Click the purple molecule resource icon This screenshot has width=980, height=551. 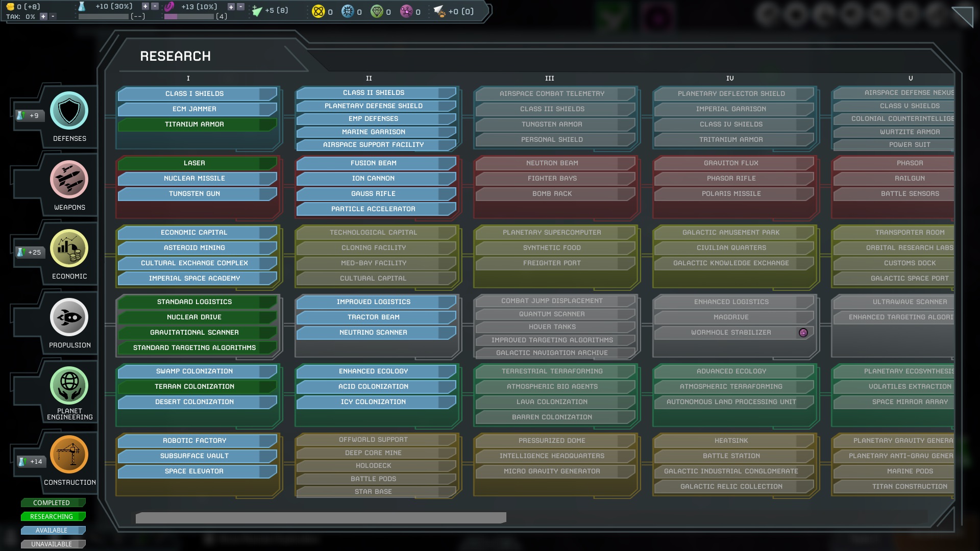tap(406, 11)
